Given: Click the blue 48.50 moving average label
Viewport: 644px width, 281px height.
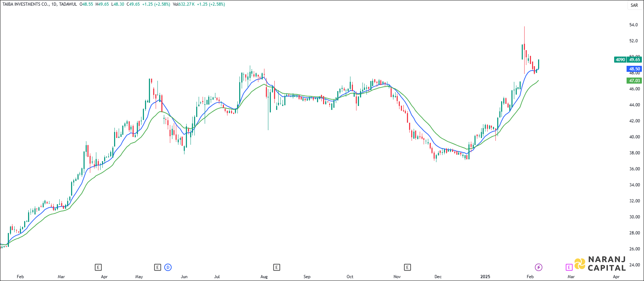Looking at the screenshot, I should (x=634, y=69).
